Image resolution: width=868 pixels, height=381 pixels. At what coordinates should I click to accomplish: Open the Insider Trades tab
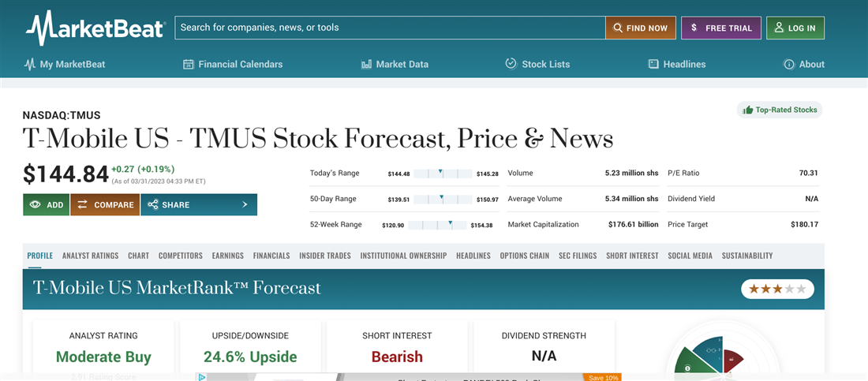click(x=325, y=256)
